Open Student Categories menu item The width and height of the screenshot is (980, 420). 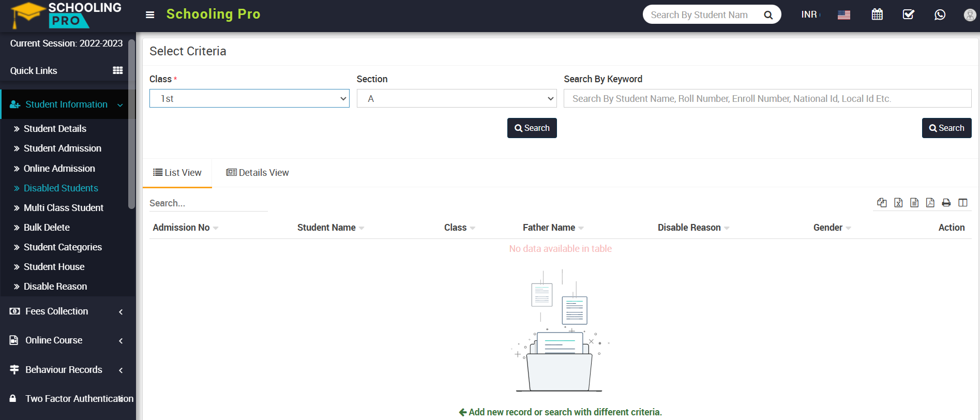pos(63,247)
